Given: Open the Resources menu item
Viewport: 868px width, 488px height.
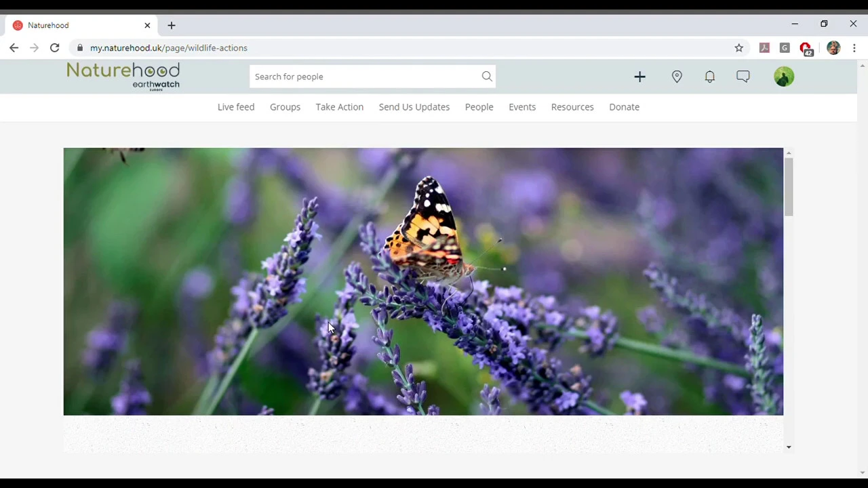Looking at the screenshot, I should click(572, 107).
